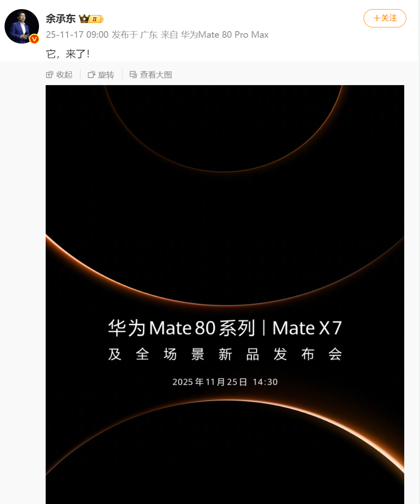The width and height of the screenshot is (420, 504).
Task: Click the 发布于 广东 location text
Action: coord(135,34)
